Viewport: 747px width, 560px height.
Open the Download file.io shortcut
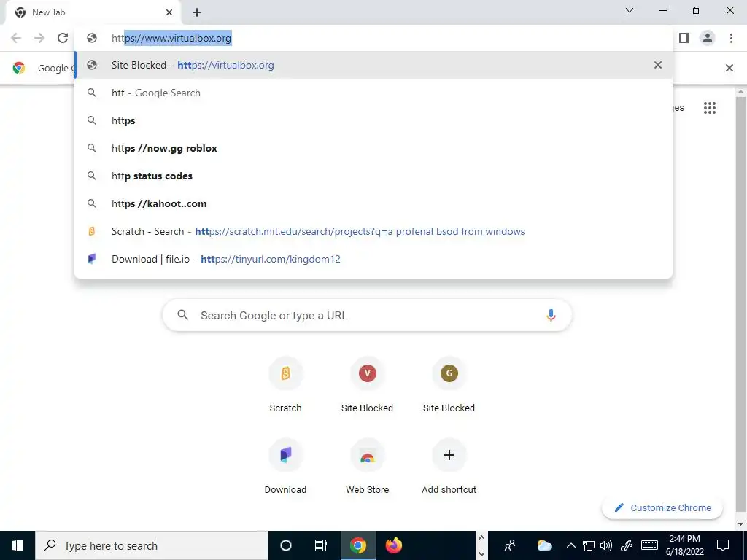(x=285, y=467)
